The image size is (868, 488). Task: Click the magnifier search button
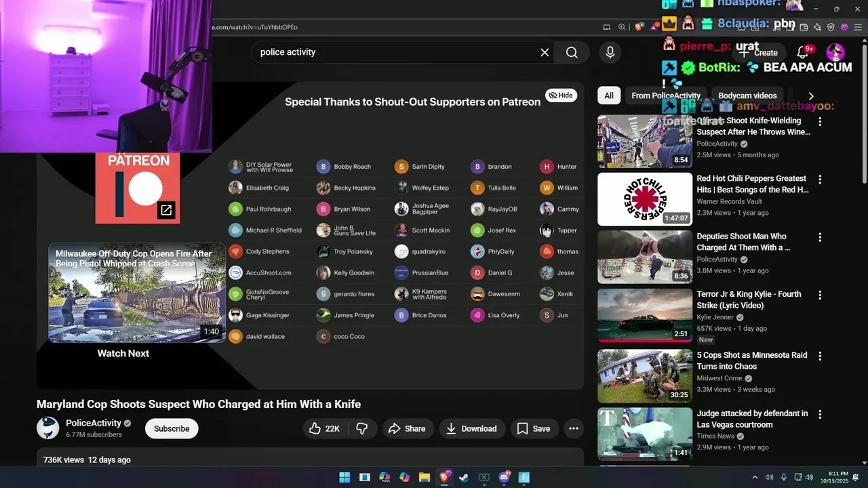tap(572, 52)
